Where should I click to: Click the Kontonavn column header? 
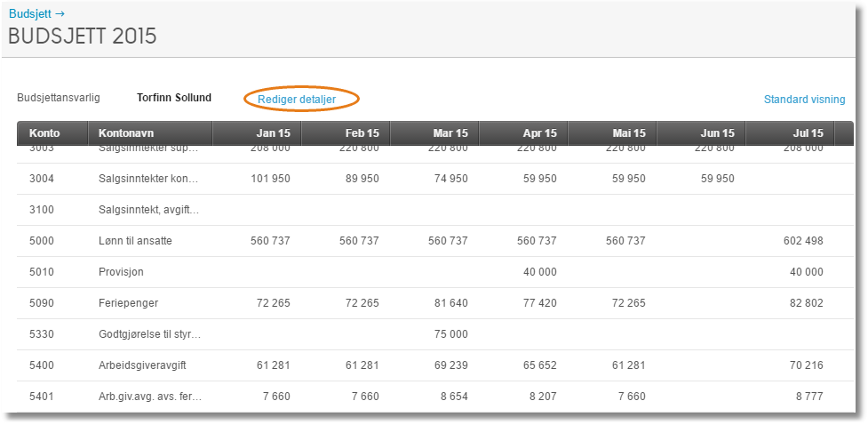[150, 133]
